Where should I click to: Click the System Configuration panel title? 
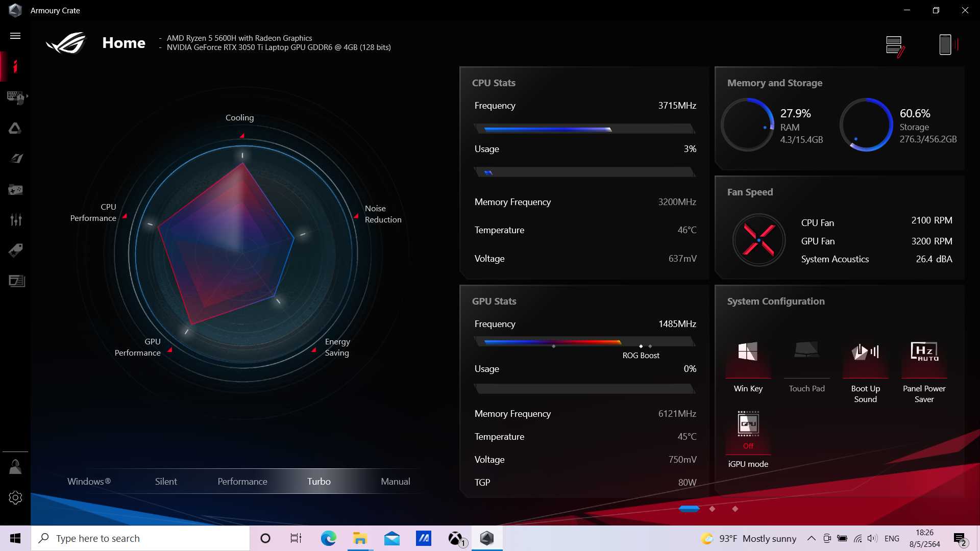776,301
